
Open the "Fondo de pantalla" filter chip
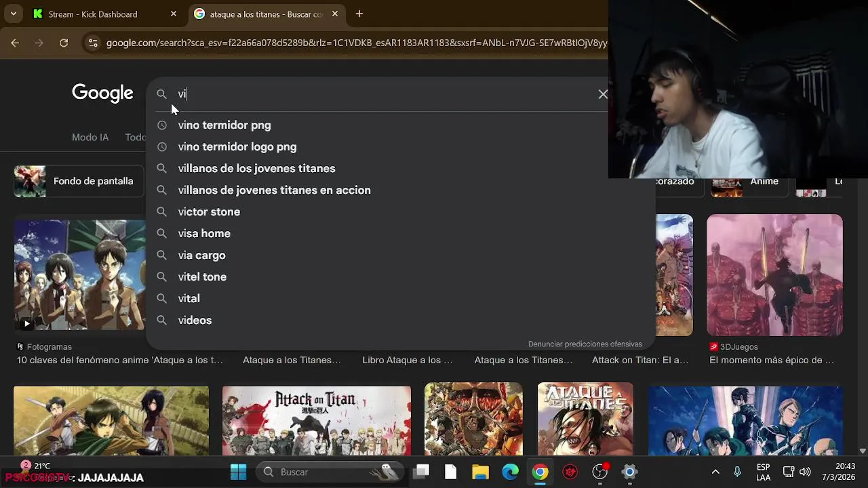point(78,181)
